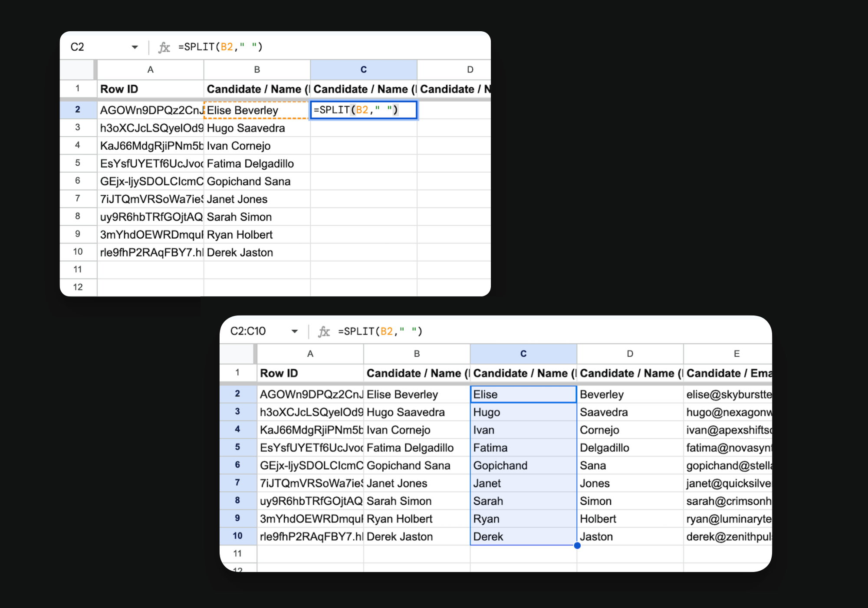Click the bottom formula bar =SPLIT formula
Image resolution: width=868 pixels, height=608 pixels.
click(380, 331)
